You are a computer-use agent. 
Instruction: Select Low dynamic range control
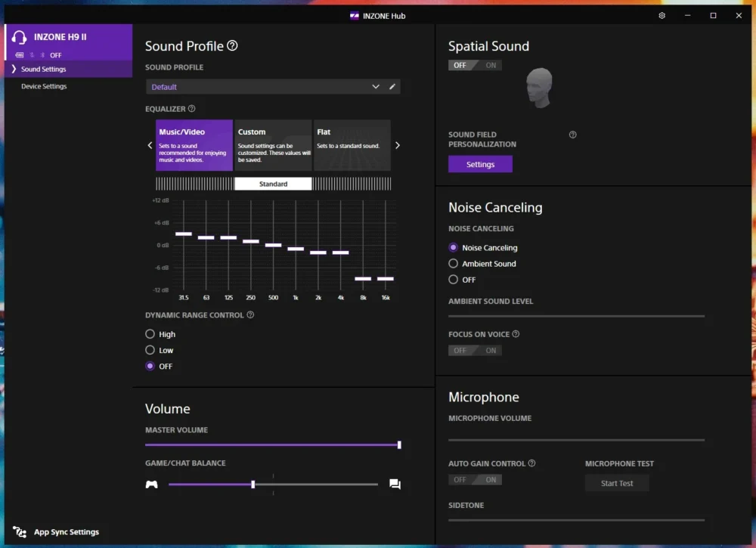(x=150, y=350)
